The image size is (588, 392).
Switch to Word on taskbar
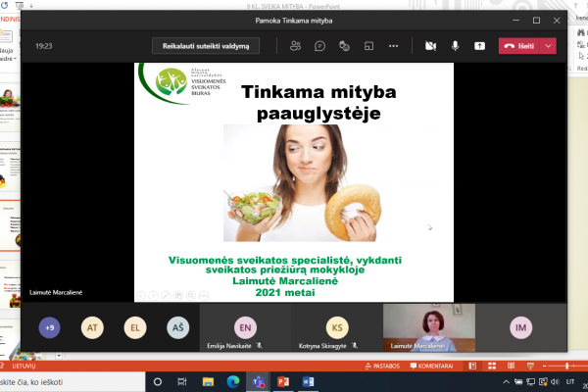(x=308, y=382)
